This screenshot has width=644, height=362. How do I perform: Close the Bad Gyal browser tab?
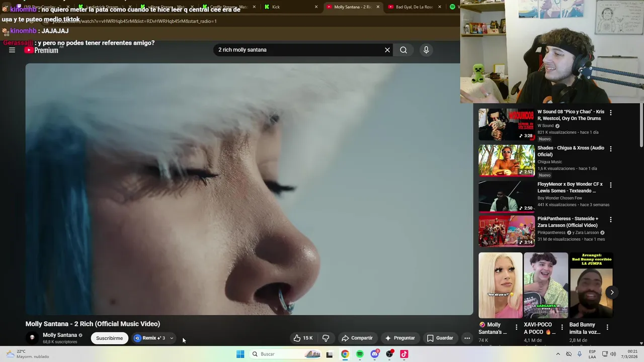point(440,7)
